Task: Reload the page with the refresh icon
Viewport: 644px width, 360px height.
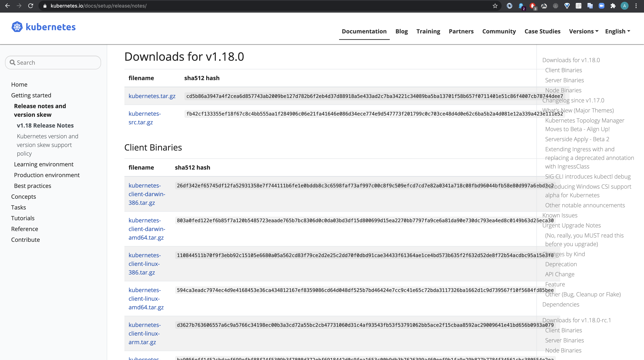Action: pyautogui.click(x=31, y=6)
